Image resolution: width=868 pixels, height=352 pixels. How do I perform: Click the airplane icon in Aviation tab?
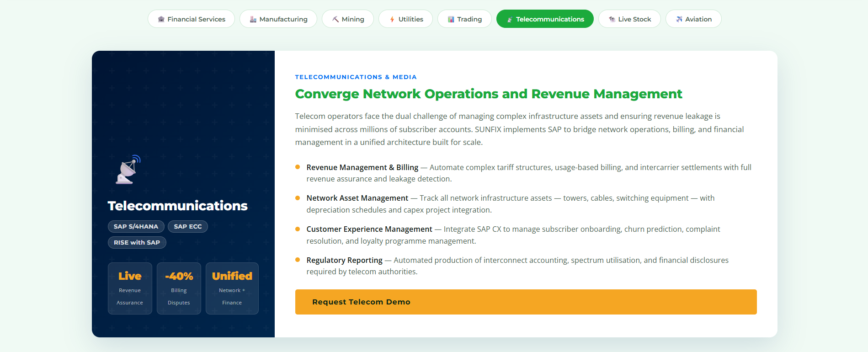pos(679,19)
